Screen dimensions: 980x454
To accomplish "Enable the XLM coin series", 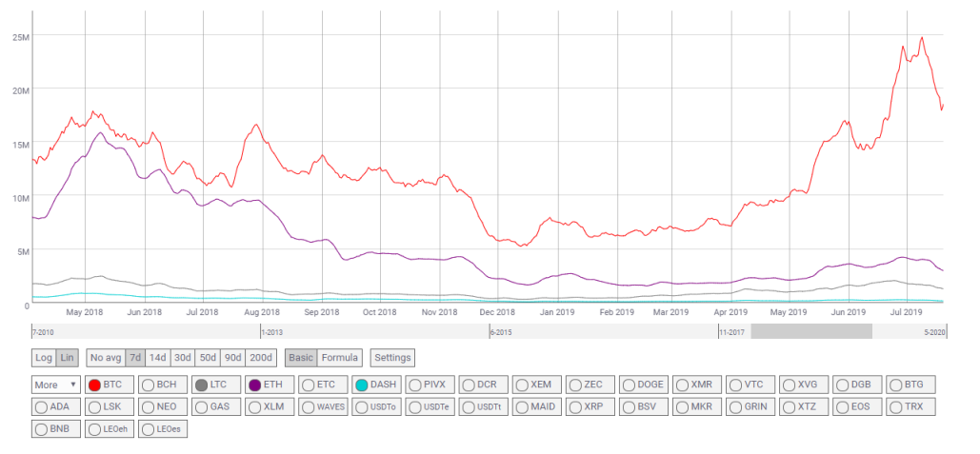I will click(x=269, y=407).
